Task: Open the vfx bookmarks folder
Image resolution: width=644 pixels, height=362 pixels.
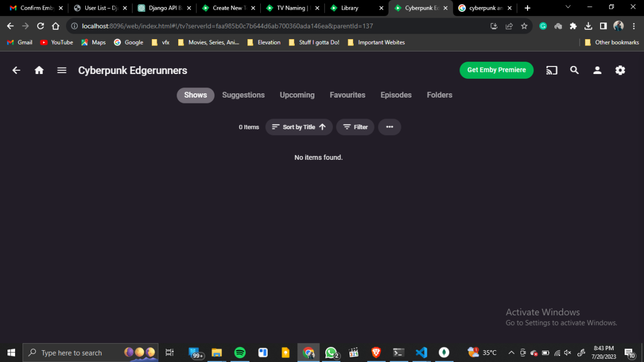Action: 160,42
